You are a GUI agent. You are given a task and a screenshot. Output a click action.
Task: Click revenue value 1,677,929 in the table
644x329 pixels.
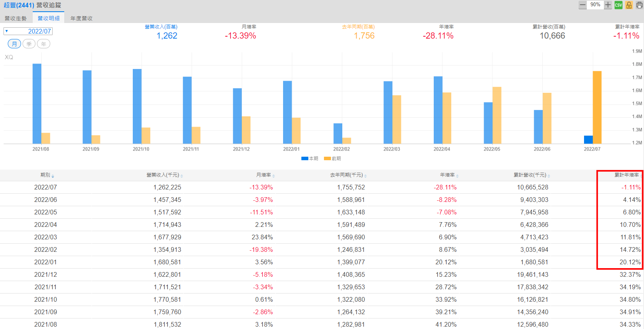(167, 237)
